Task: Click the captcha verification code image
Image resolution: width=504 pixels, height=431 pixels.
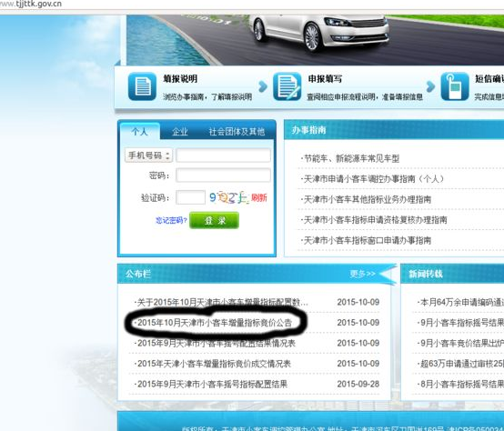Action: 229,197
